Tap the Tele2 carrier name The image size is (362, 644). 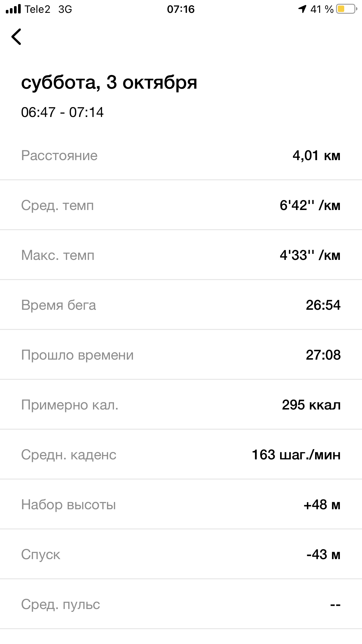tap(37, 9)
